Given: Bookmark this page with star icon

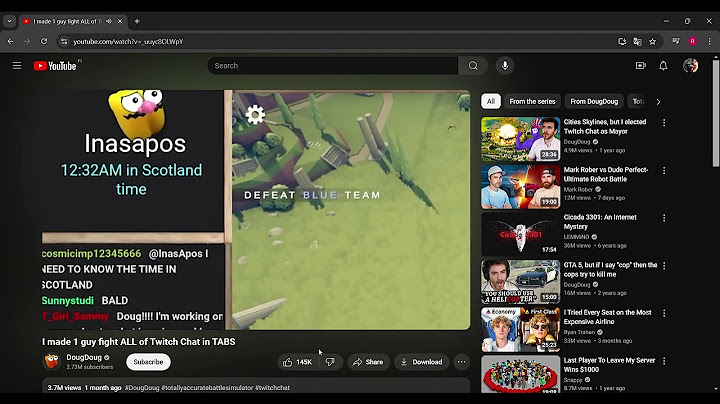Looking at the screenshot, I should 652,41.
